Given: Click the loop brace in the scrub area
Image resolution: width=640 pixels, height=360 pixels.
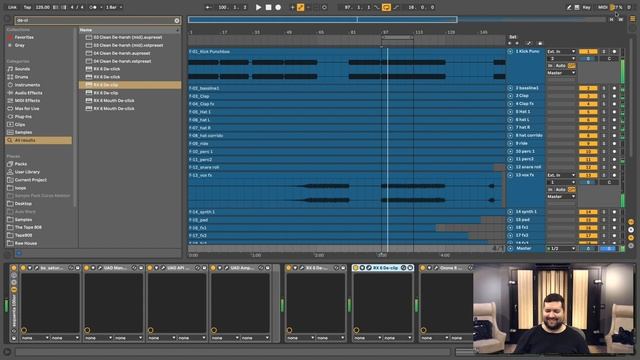Looking at the screenshot, I should click(x=397, y=38).
